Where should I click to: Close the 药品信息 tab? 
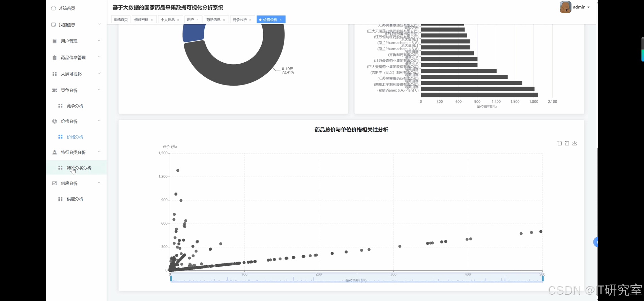click(224, 20)
